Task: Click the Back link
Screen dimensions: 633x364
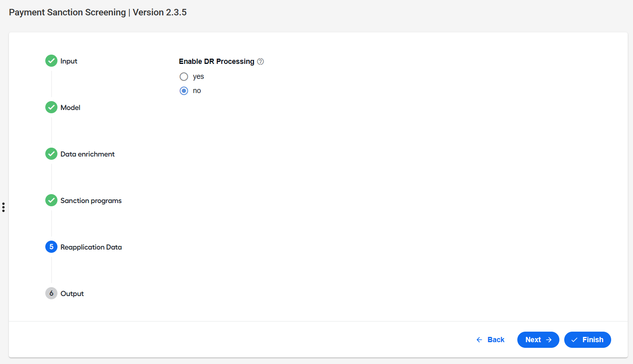Action: coord(490,340)
